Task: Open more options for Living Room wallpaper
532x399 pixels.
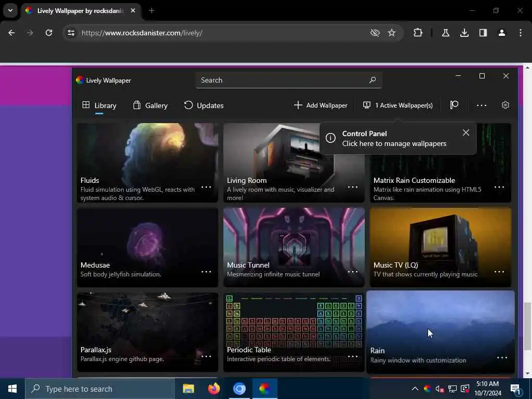Action: point(353,187)
